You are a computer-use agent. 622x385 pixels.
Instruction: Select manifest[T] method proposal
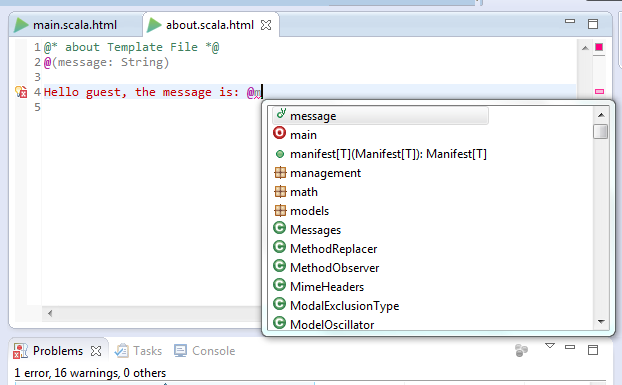[x=388, y=154]
